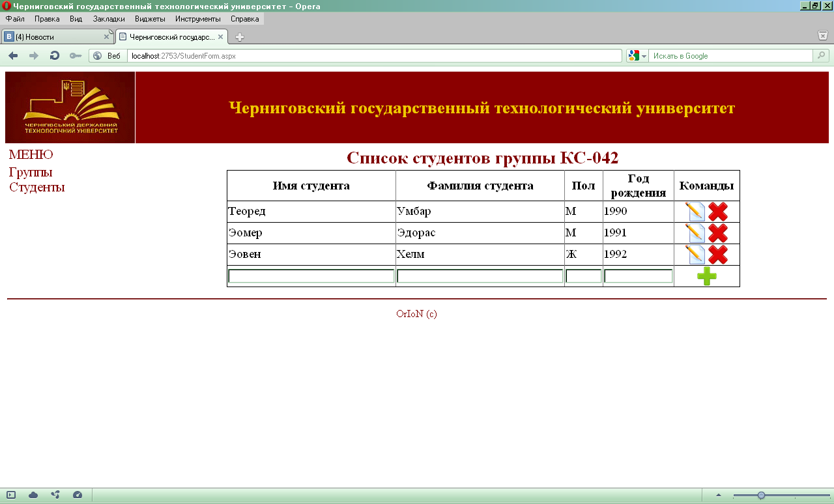Open closed tabs trash icon
The image size is (834, 504).
coord(823,35)
